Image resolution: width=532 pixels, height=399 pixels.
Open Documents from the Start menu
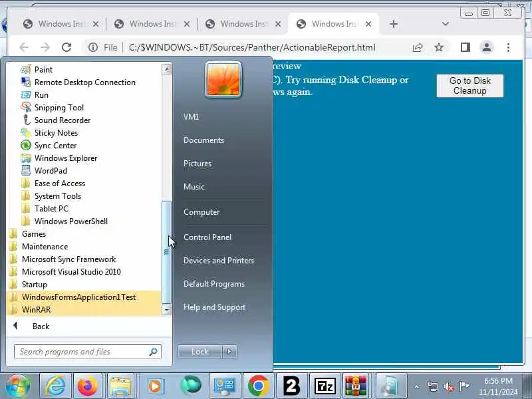click(x=203, y=140)
